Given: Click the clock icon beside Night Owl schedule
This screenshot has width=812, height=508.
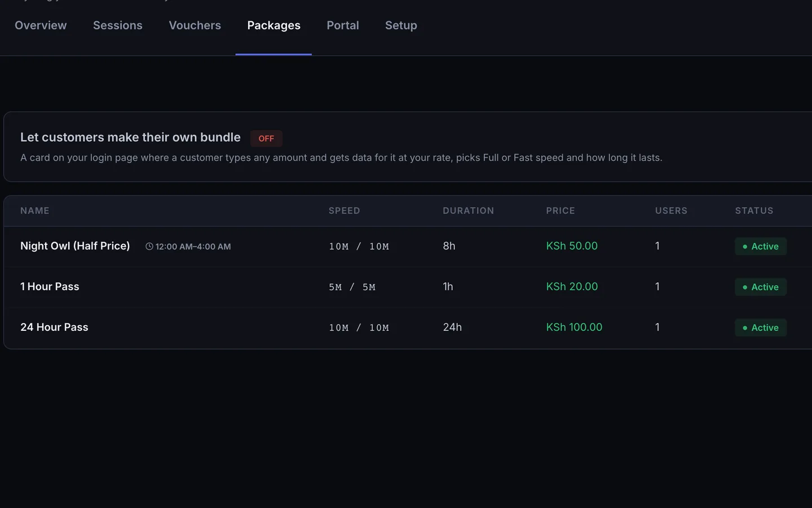Looking at the screenshot, I should (x=149, y=246).
